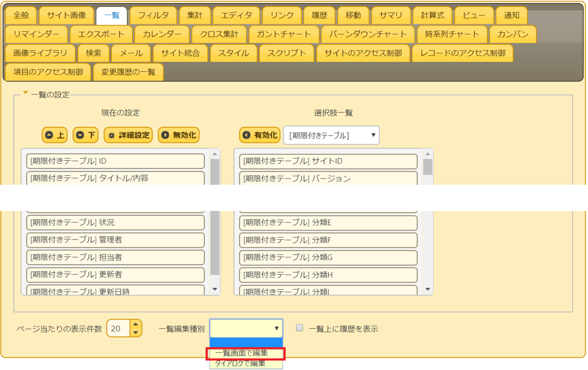Switch to the リンク tab
This screenshot has width=588, height=370.
[282, 15]
